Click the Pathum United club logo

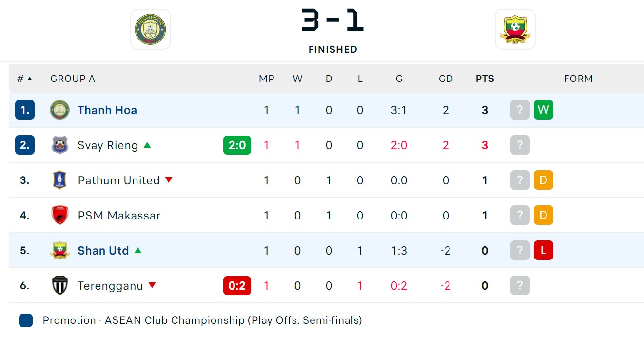60,180
